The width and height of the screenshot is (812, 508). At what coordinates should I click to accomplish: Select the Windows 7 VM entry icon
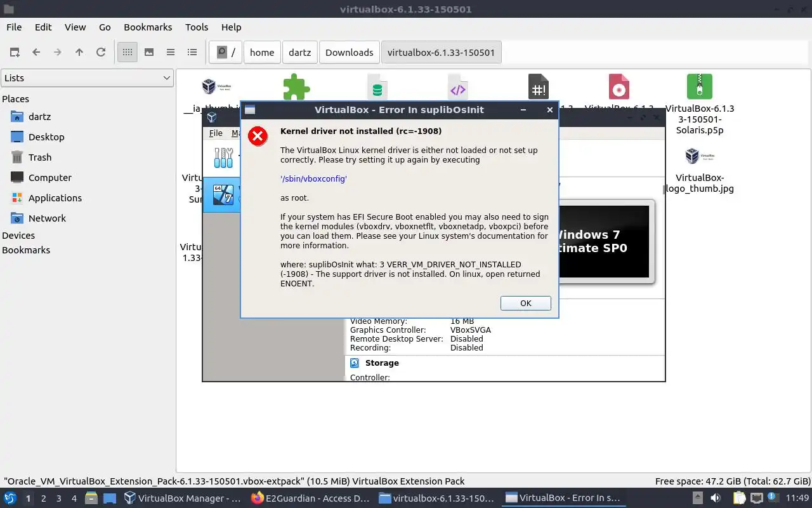[x=223, y=194]
